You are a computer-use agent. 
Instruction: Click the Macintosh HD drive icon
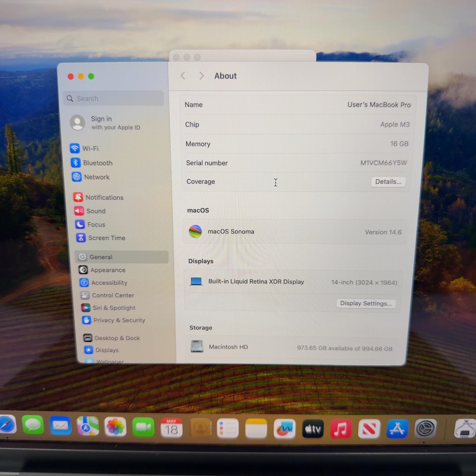coord(197,346)
